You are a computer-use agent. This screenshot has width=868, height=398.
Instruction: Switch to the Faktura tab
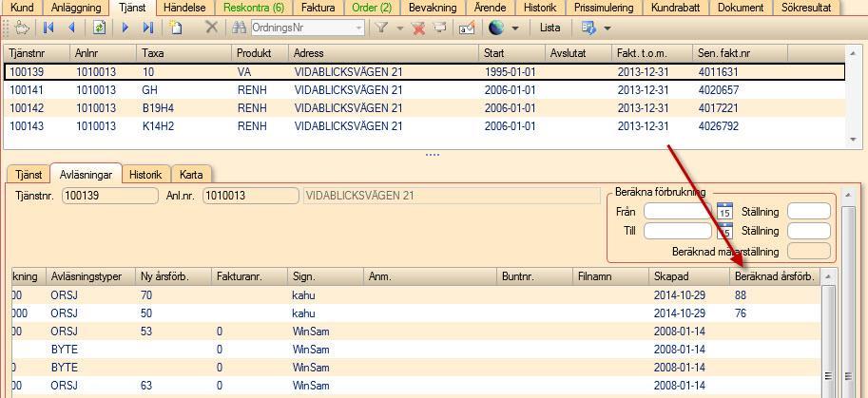click(318, 8)
